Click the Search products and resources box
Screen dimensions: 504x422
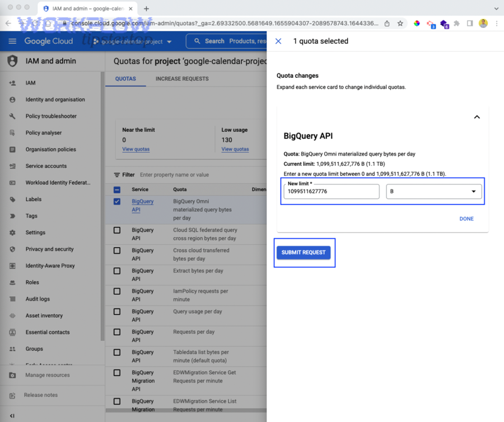click(226, 41)
